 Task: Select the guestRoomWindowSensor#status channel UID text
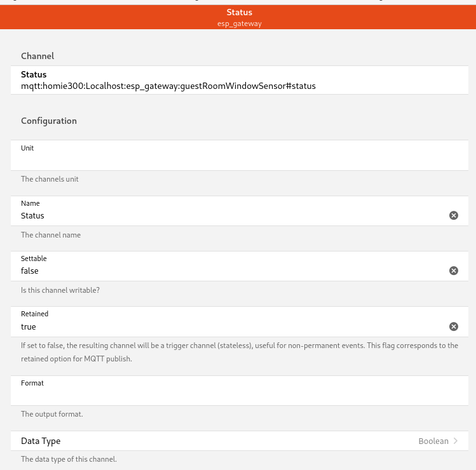click(x=168, y=85)
